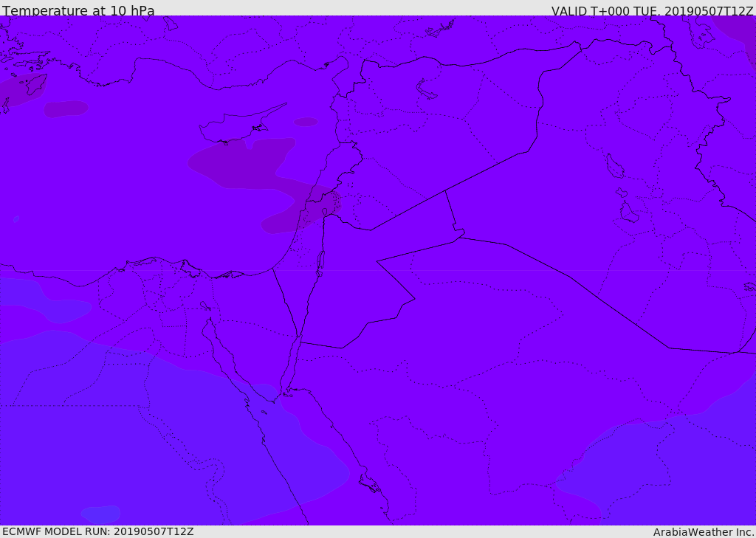Click 'ECMWF MODEL RUN: 20190507T12Z' footer text
756x538 pixels.
(x=98, y=532)
